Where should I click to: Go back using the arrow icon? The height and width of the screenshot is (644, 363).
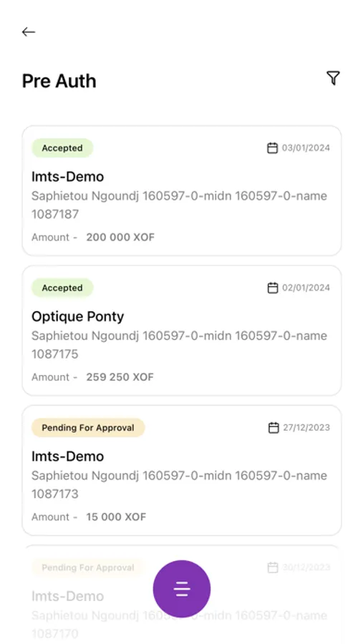[29, 31]
